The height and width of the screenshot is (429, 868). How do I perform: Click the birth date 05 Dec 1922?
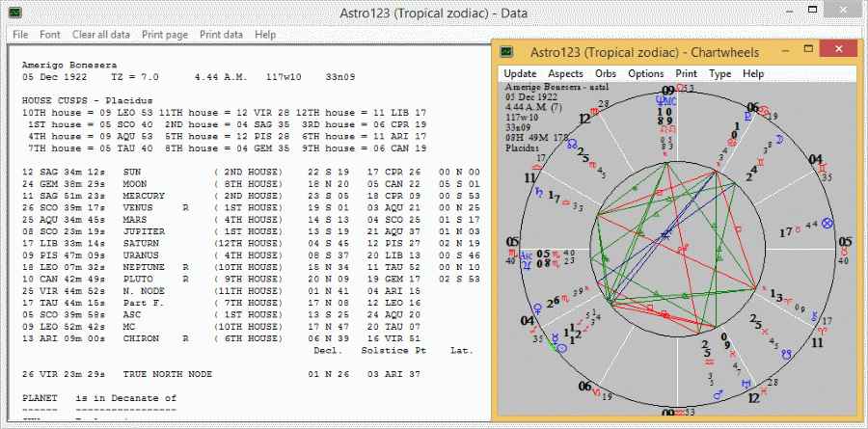coord(54,77)
